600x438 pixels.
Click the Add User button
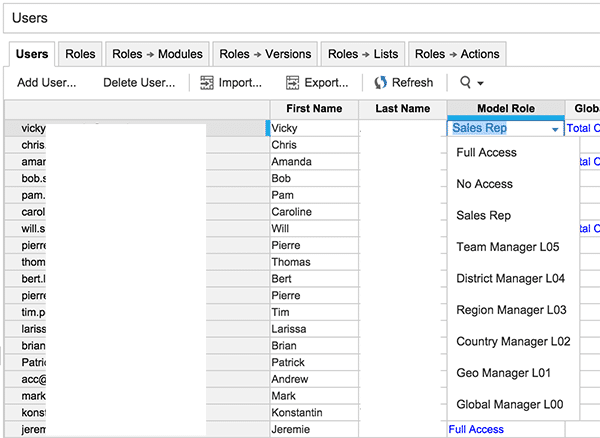coord(47,83)
